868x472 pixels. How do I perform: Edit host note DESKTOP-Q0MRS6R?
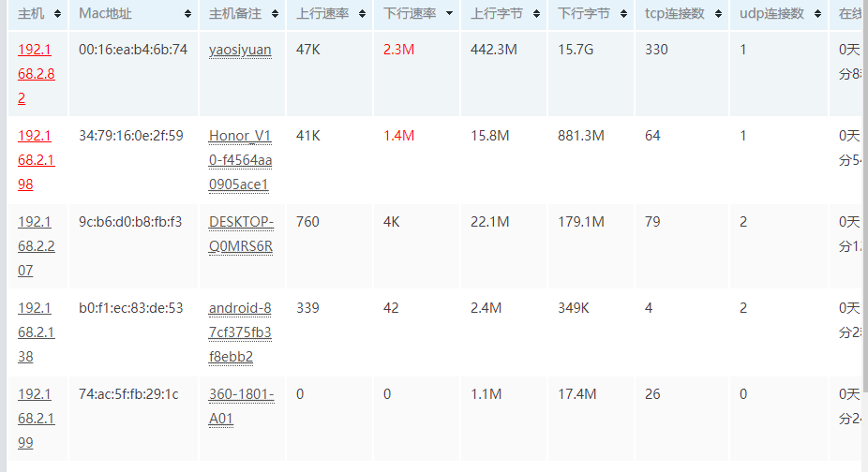pos(241,234)
